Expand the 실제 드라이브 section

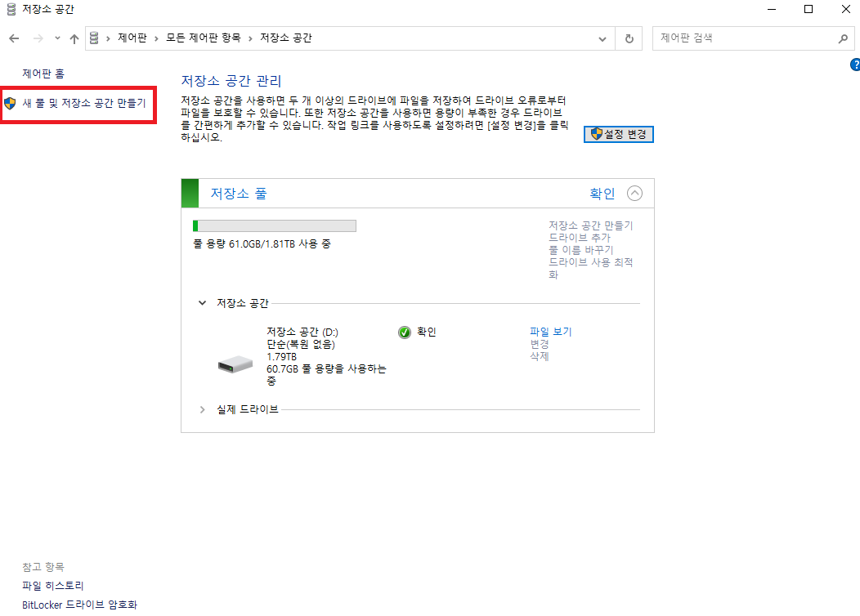(203, 409)
